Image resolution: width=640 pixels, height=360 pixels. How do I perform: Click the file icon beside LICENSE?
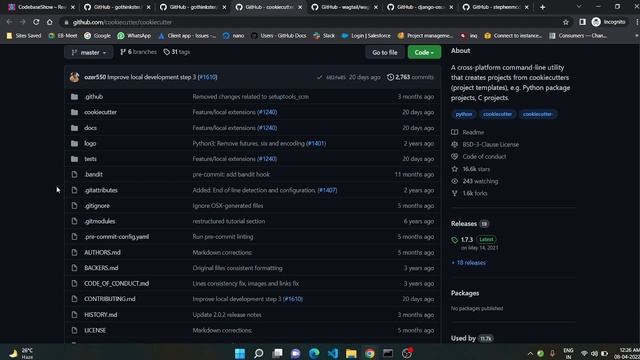(74, 330)
